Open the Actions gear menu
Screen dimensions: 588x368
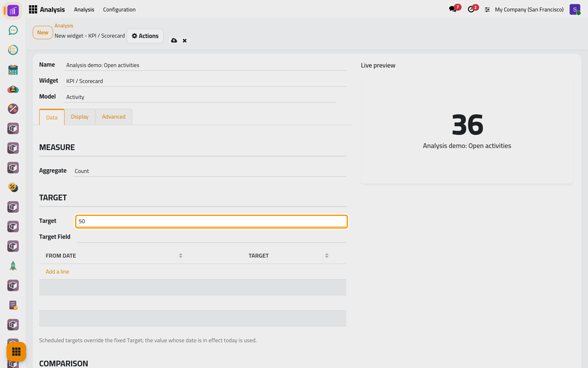145,36
